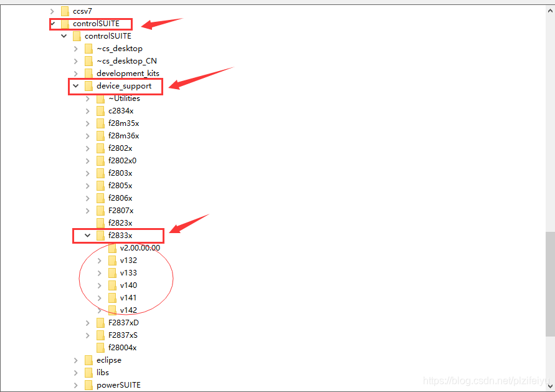Click the v140 folder icon
The image size is (555, 392).
[113, 285]
